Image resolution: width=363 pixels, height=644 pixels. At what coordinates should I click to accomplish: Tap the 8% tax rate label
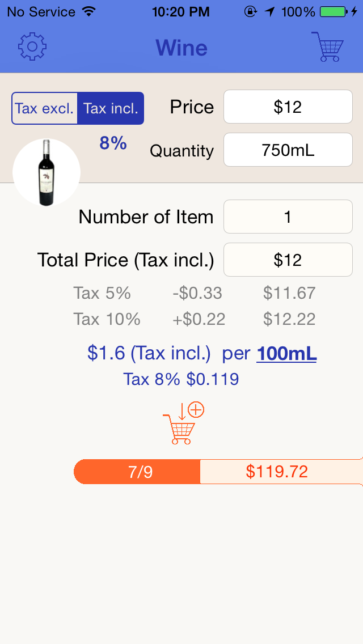tap(112, 144)
